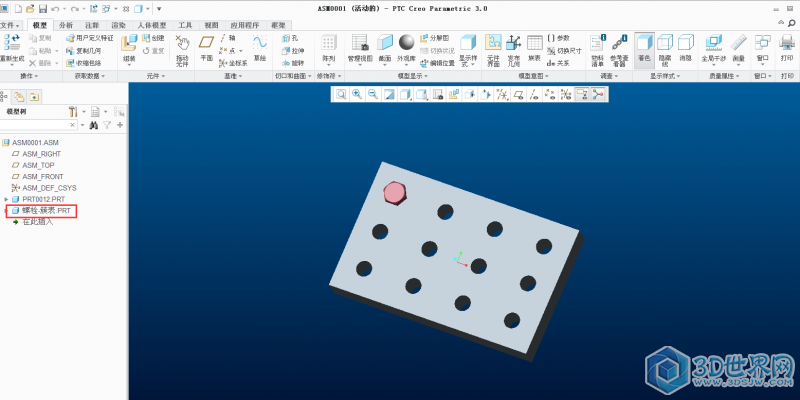Open the 文件 (File) menu dropdown
This screenshot has height=400, width=800.
point(10,24)
